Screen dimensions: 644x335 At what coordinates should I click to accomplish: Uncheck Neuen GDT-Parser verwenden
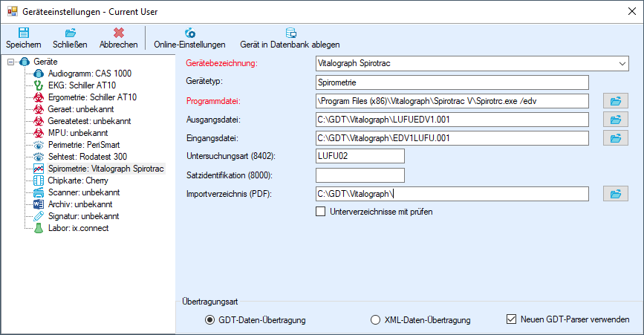[x=511, y=319]
